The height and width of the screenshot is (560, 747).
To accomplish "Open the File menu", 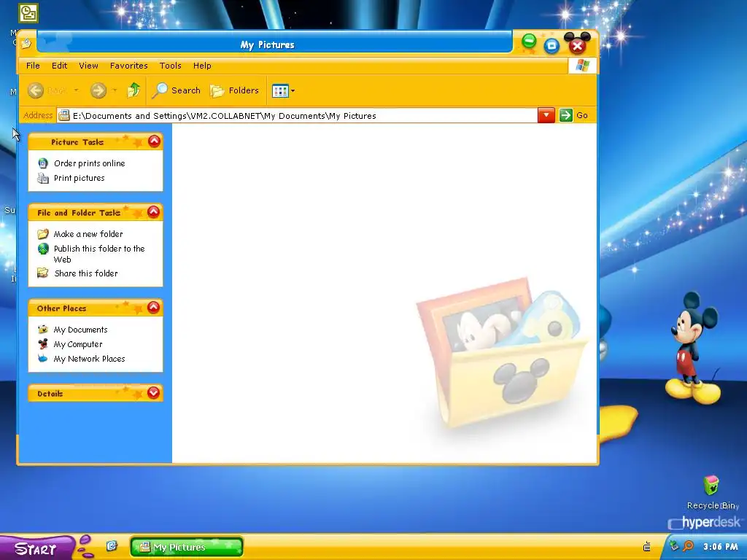I will pyautogui.click(x=33, y=66).
